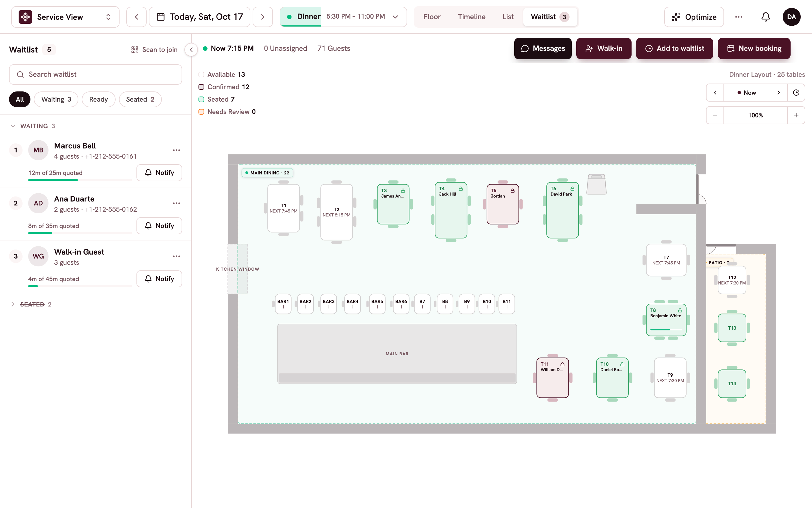The height and width of the screenshot is (508, 812).
Task: Zoom in the floor plan
Action: pos(796,115)
